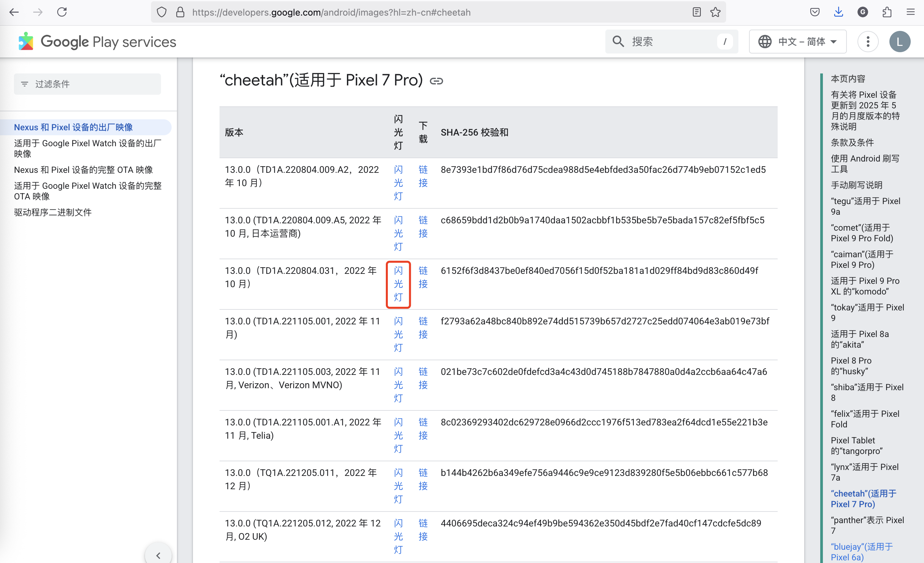This screenshot has width=924, height=563.
Task: Open the 中文 – 简体 language dropdown
Action: [x=798, y=42]
